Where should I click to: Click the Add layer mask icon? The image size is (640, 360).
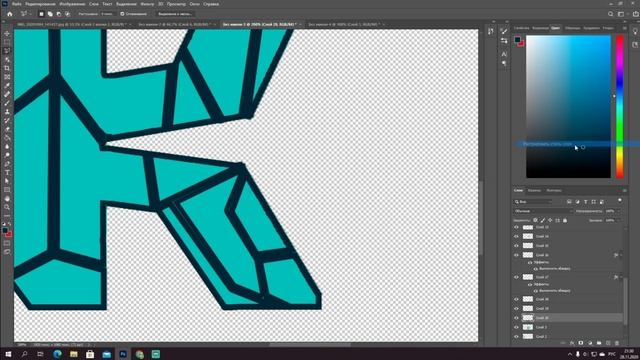click(581, 343)
